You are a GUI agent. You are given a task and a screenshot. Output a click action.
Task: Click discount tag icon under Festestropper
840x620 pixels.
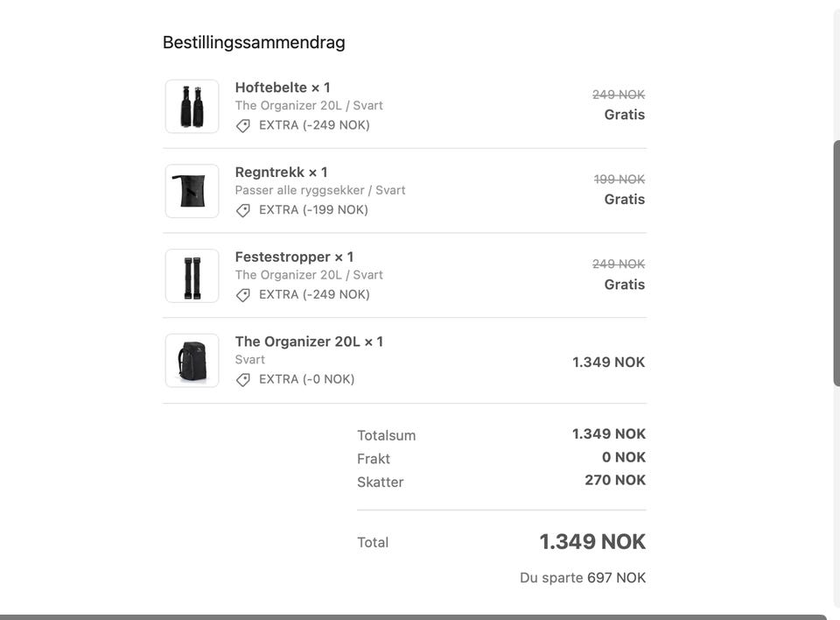coord(243,295)
